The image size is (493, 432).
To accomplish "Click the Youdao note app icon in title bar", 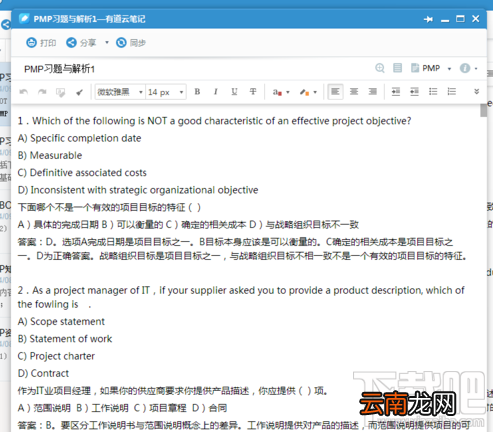I will pyautogui.click(x=24, y=19).
